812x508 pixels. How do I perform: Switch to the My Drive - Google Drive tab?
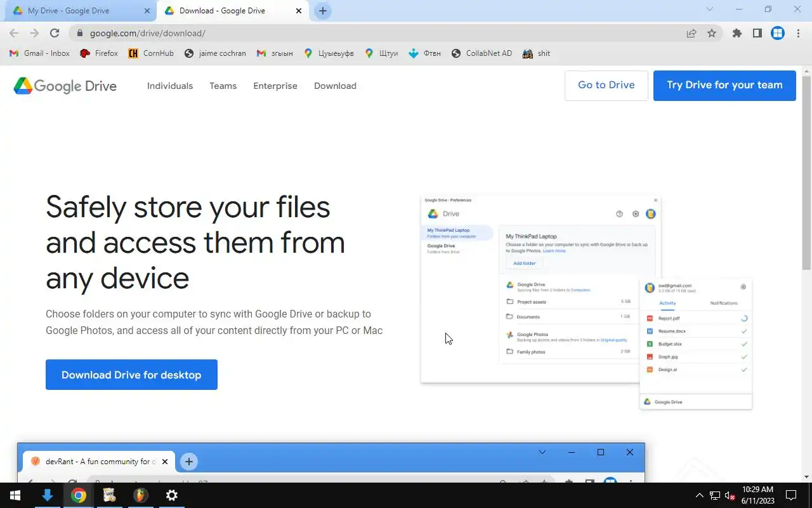pyautogui.click(x=79, y=11)
